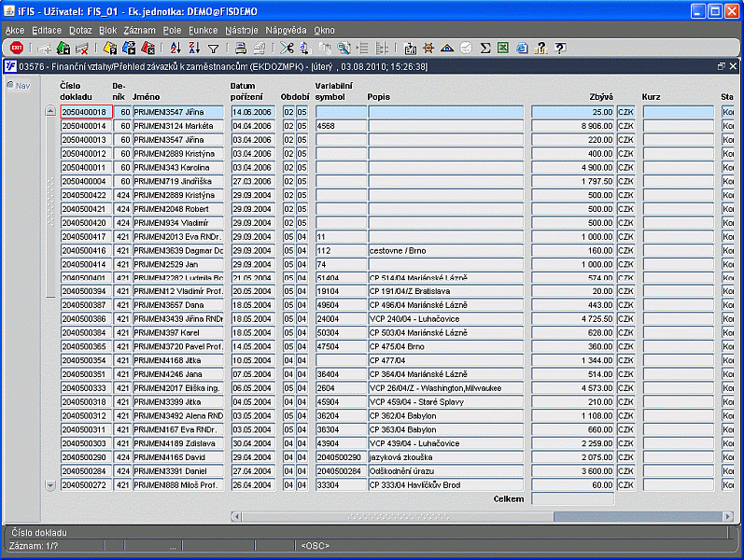The height and width of the screenshot is (560, 744).
Task: Click the help-with-key question icon
Action: 540,48
